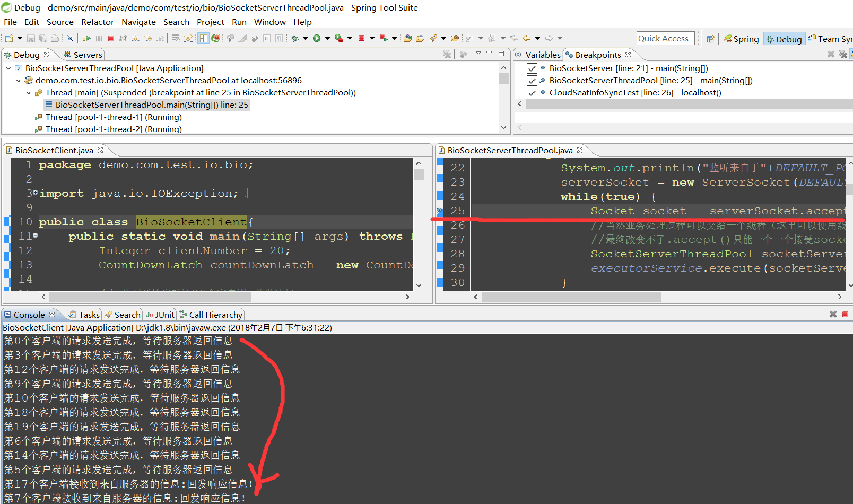
Task: Switch to the Variables tab
Action: [x=538, y=55]
